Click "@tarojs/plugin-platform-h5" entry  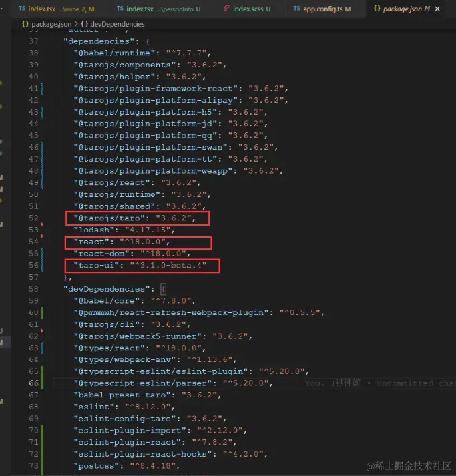point(170,112)
